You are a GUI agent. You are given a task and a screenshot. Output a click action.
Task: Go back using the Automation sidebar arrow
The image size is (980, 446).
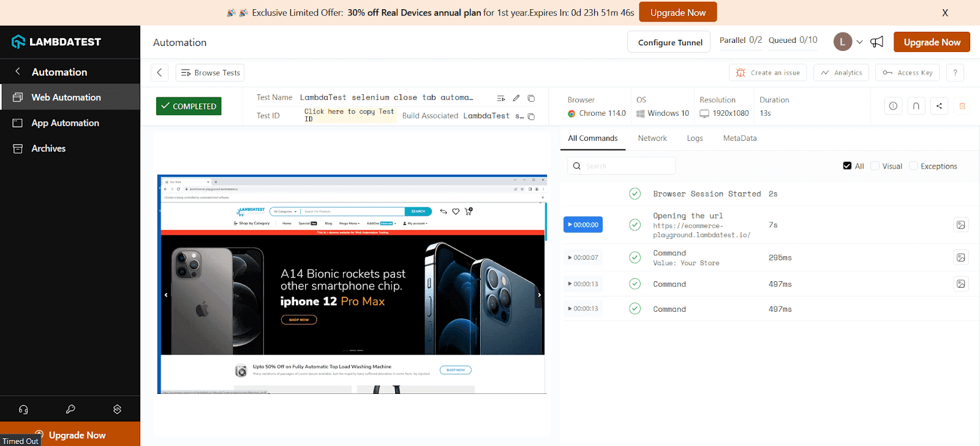(18, 72)
